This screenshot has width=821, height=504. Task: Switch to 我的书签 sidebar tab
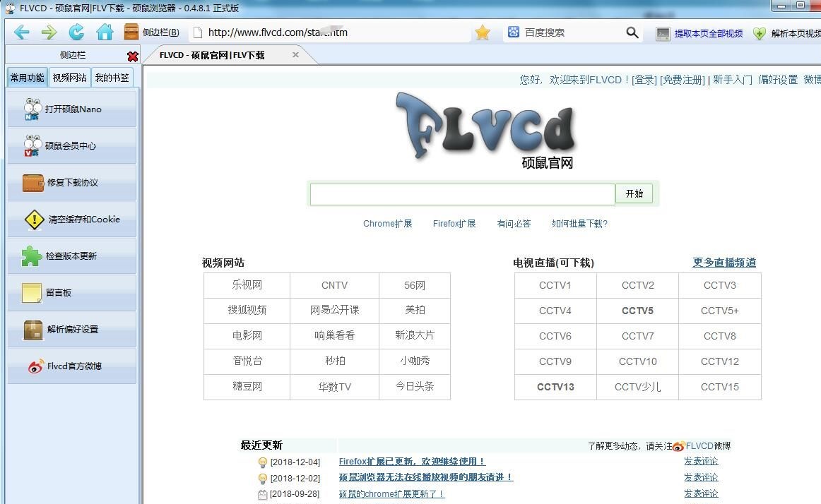pos(112,78)
